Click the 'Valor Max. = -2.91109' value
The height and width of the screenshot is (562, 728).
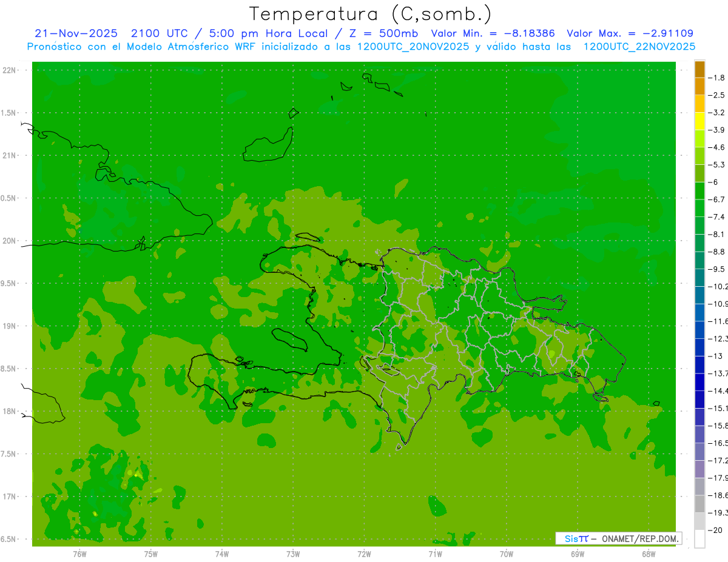pyautogui.click(x=630, y=33)
